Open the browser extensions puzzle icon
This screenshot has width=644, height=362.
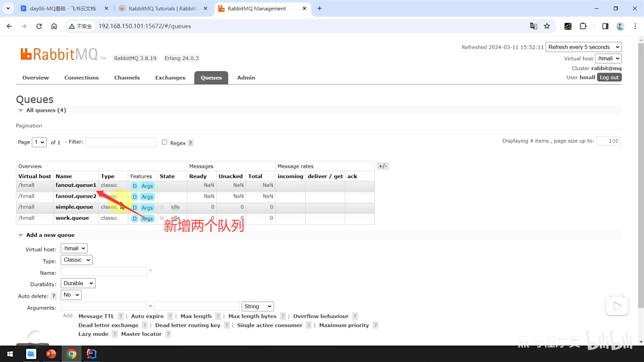[x=583, y=26]
